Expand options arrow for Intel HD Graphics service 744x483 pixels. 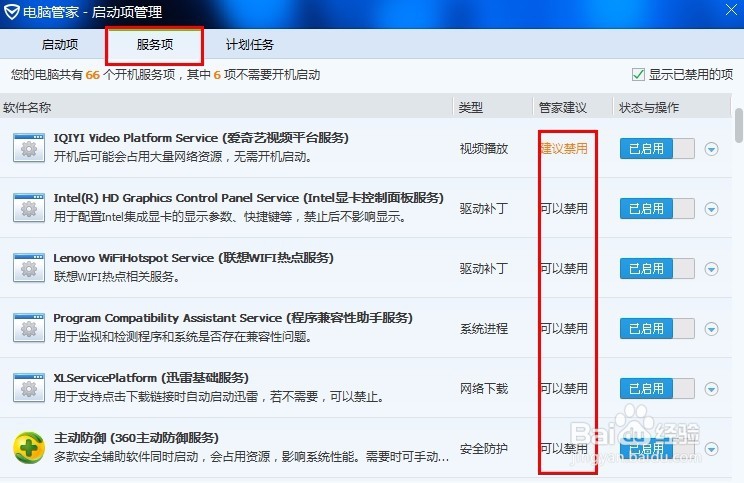click(711, 209)
